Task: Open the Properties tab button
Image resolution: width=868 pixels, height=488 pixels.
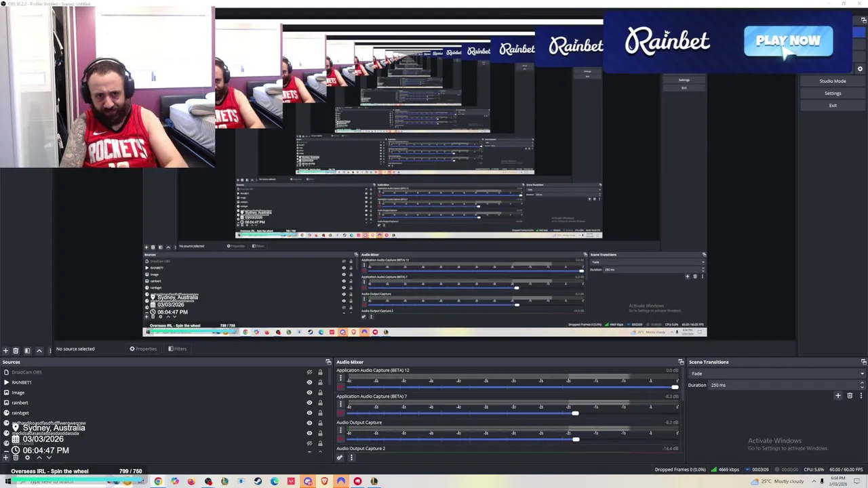Action: coord(143,349)
